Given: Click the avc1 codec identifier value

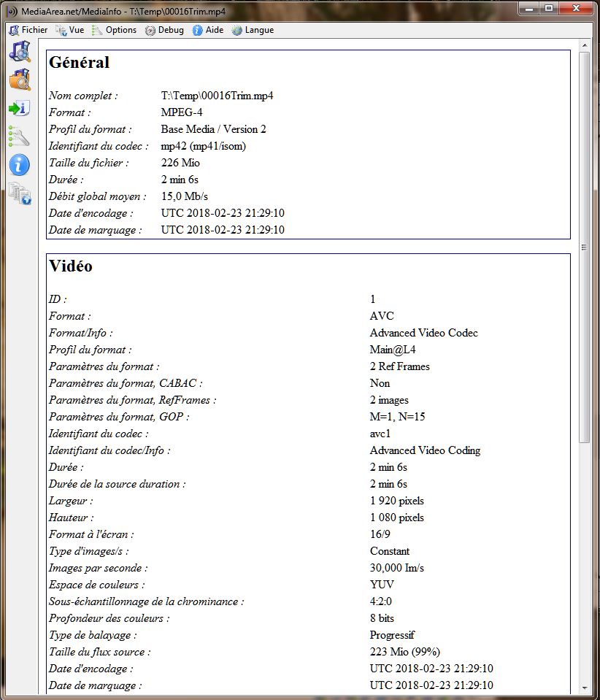Looking at the screenshot, I should [x=380, y=434].
